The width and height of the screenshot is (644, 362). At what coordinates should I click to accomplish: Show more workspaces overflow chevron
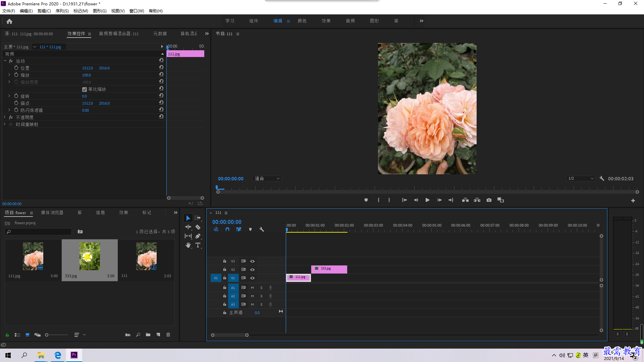[x=422, y=21]
